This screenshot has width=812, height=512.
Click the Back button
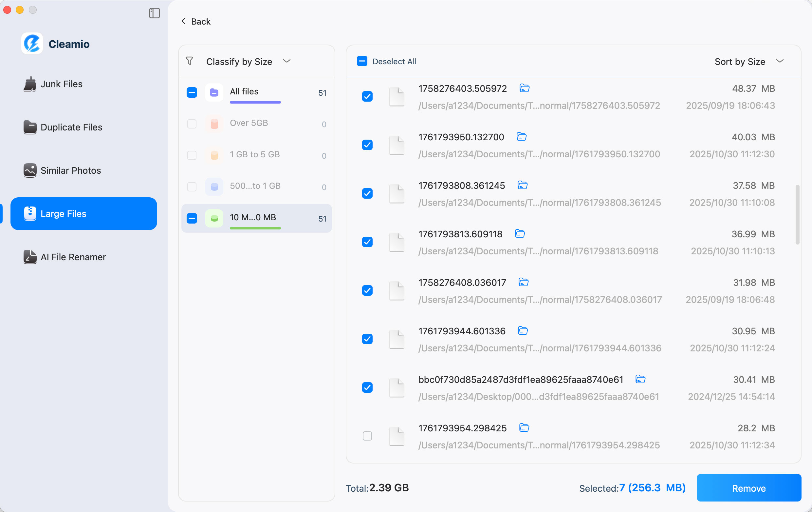point(195,21)
